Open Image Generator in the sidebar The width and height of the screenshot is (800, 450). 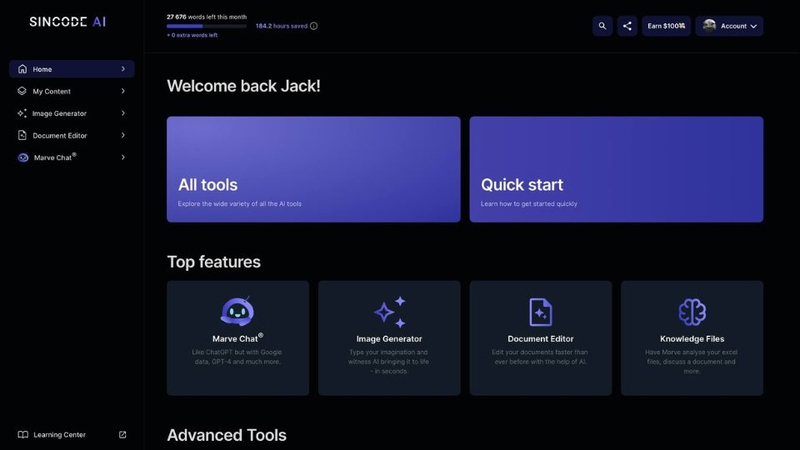(x=72, y=113)
